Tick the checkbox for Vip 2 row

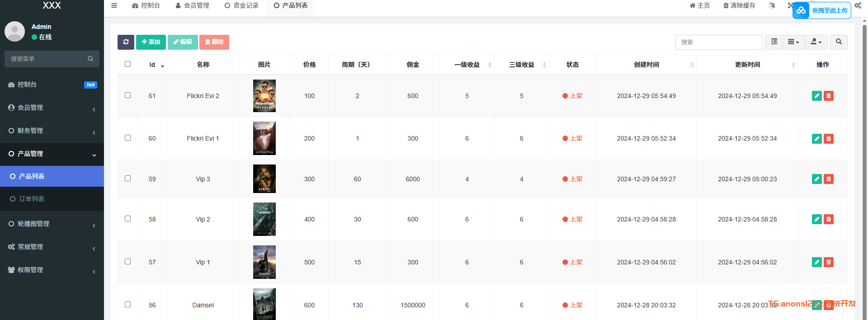pos(127,219)
